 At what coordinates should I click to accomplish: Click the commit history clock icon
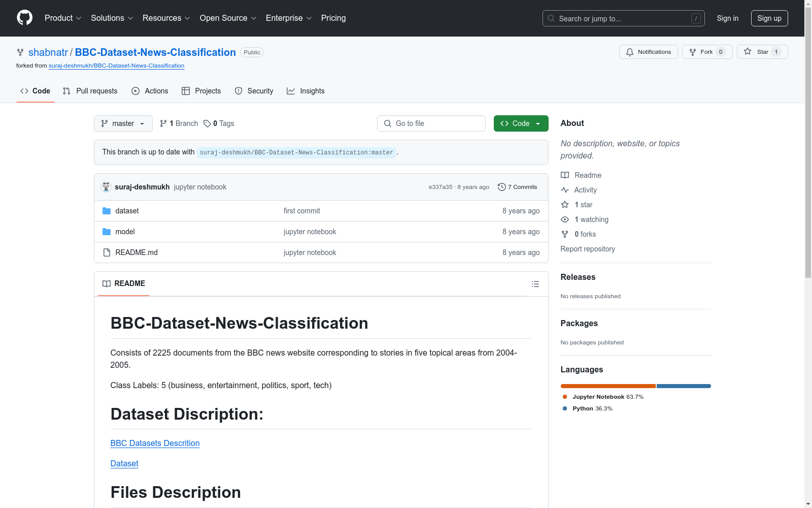coord(502,187)
